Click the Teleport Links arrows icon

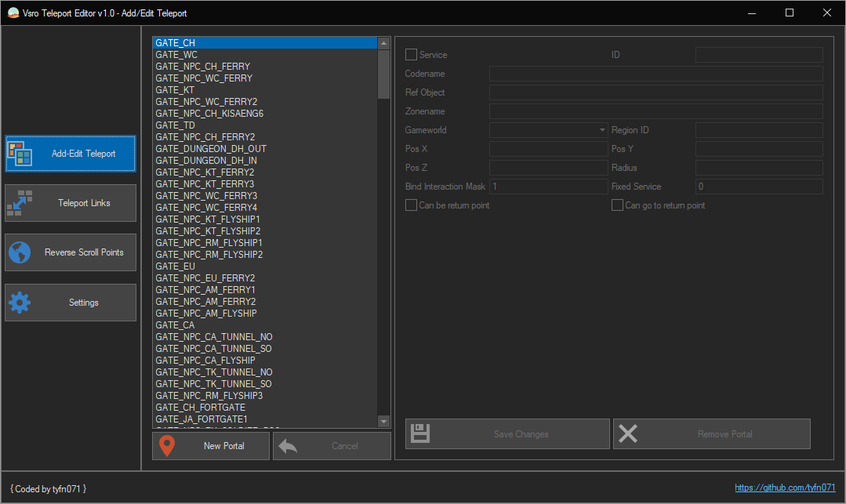coord(20,203)
